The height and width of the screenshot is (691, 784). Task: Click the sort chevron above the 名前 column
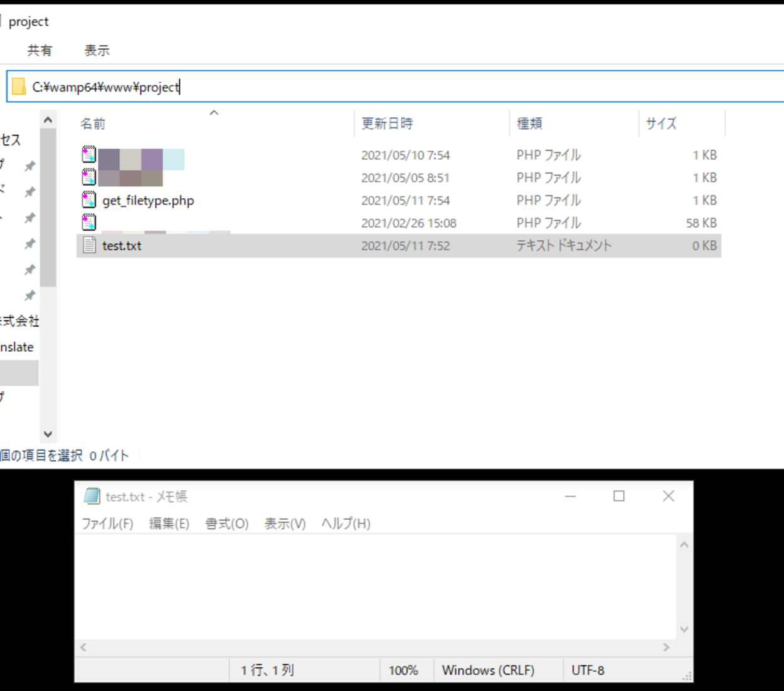[x=214, y=113]
